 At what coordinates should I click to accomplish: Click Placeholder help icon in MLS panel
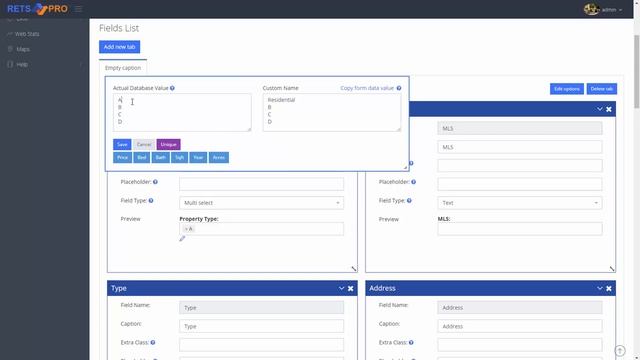click(x=413, y=182)
